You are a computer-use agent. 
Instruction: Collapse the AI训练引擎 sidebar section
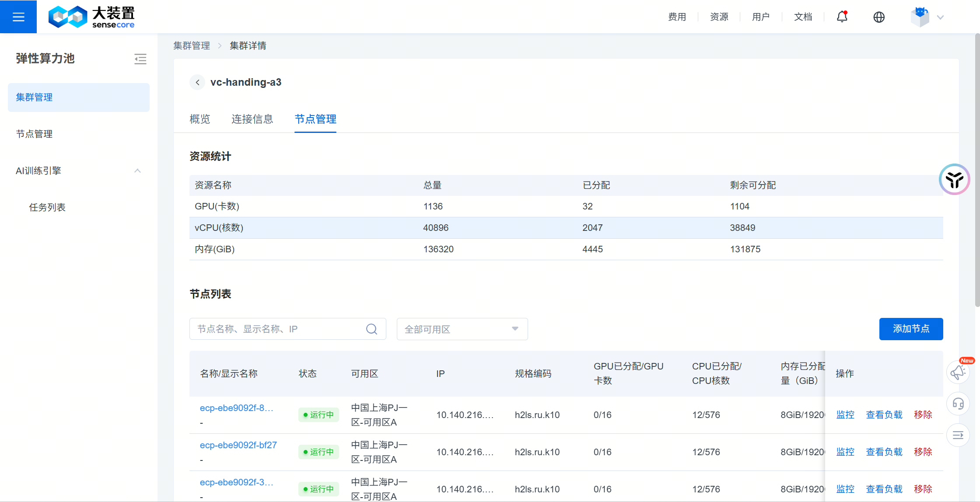coord(137,171)
